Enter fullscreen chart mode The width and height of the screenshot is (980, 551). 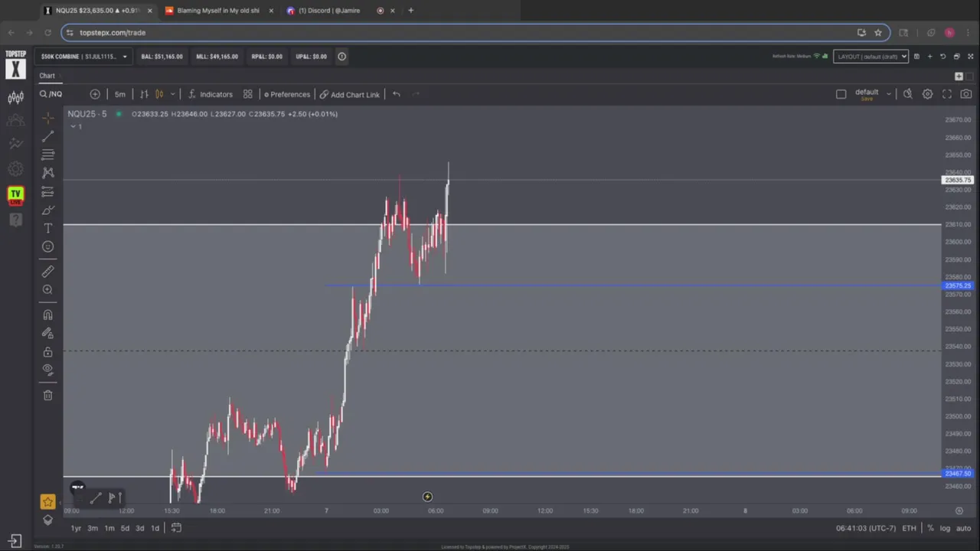pyautogui.click(x=947, y=94)
